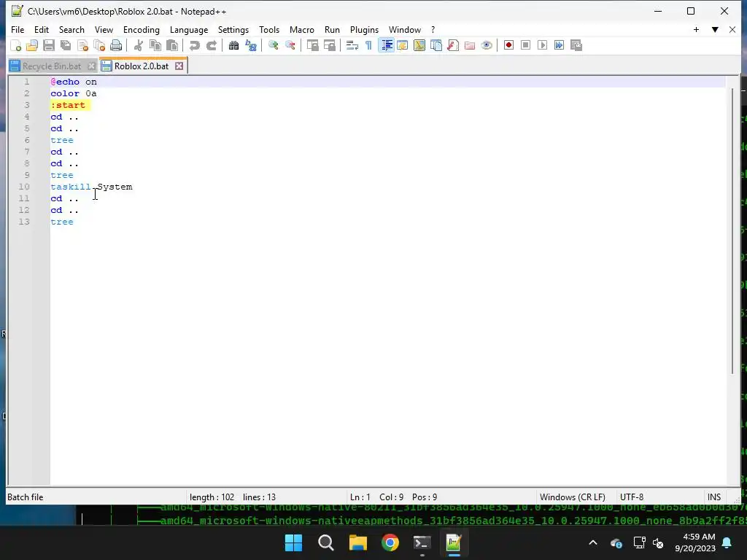Viewport: 747px width, 560px height.
Task: Open the ? help menu
Action: click(433, 29)
